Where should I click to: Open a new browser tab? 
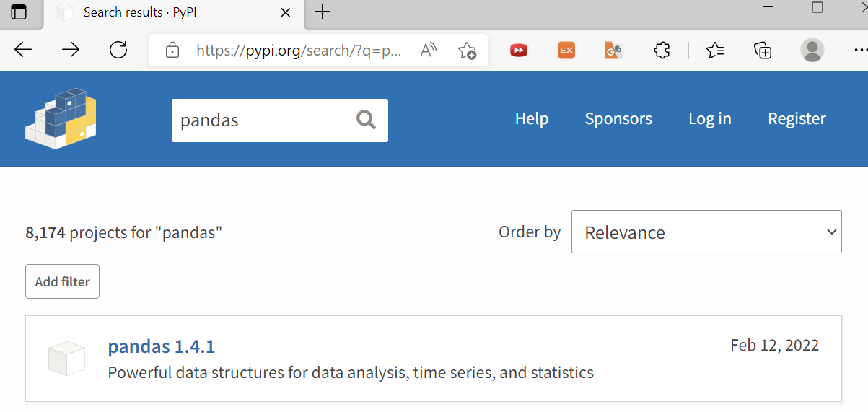pyautogui.click(x=323, y=12)
